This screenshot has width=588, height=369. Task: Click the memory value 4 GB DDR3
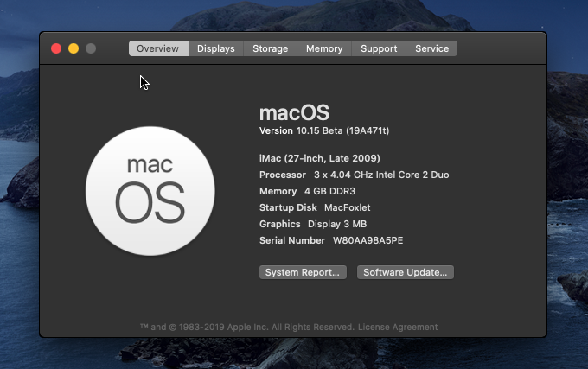pyautogui.click(x=329, y=192)
